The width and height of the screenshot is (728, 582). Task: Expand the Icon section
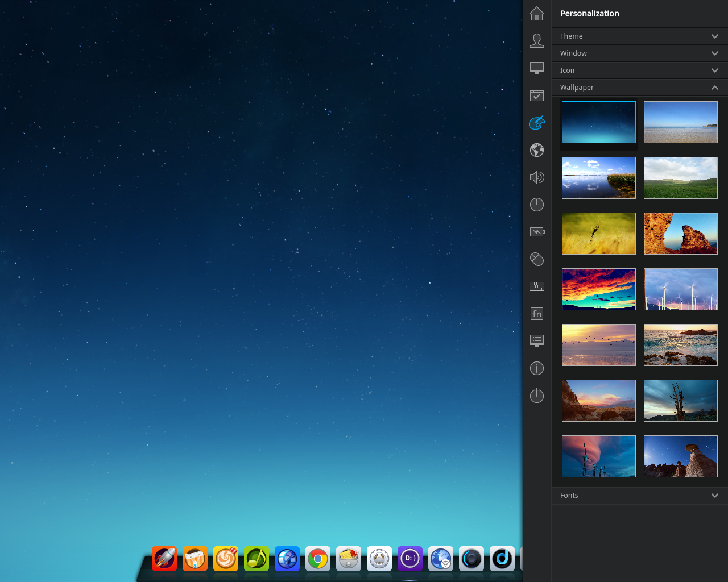tap(639, 70)
